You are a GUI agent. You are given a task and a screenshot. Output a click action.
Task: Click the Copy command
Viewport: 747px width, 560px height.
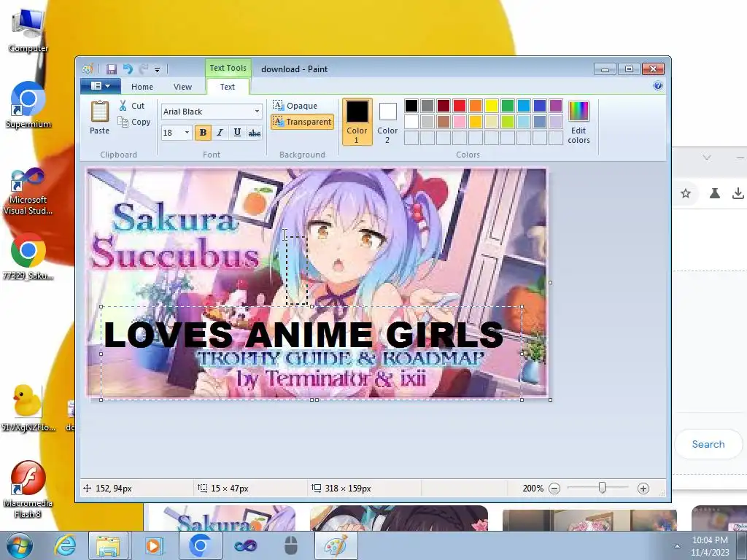click(x=134, y=122)
